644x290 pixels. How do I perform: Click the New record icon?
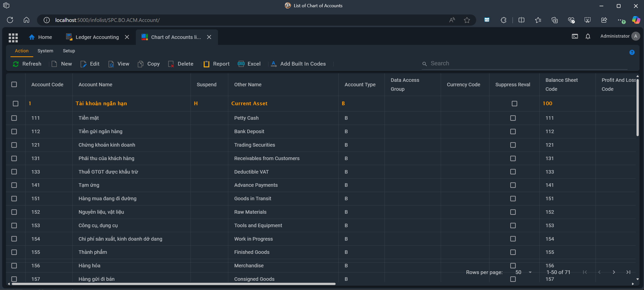(54, 64)
